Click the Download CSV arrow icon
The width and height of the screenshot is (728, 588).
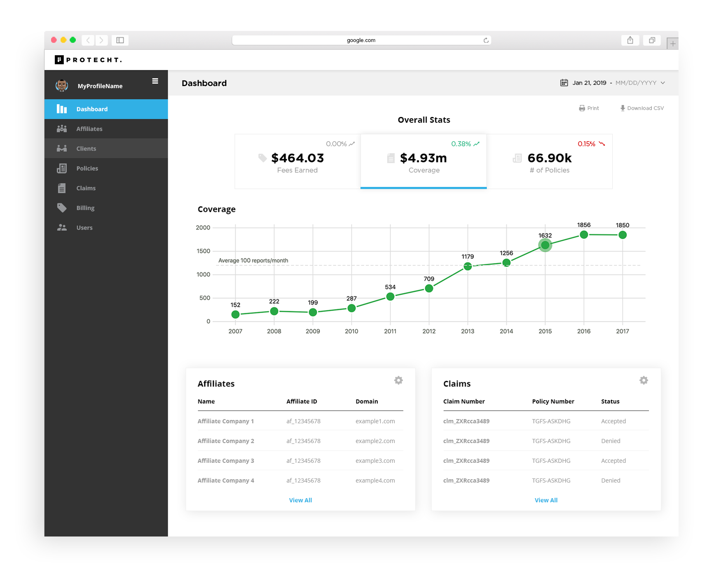click(x=622, y=108)
